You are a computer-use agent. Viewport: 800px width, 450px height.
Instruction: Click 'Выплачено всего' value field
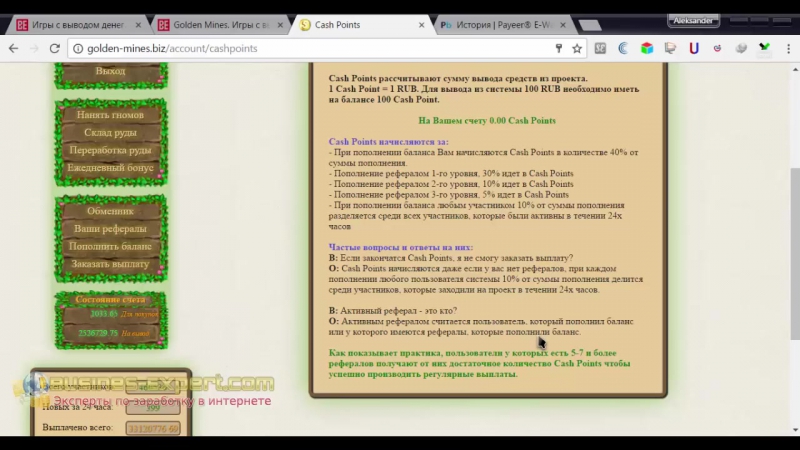click(x=153, y=429)
